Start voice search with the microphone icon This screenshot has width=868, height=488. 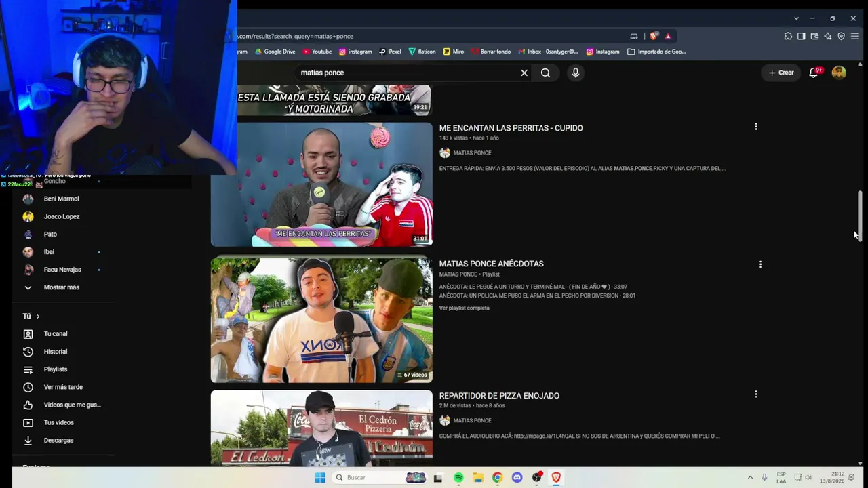pos(576,73)
